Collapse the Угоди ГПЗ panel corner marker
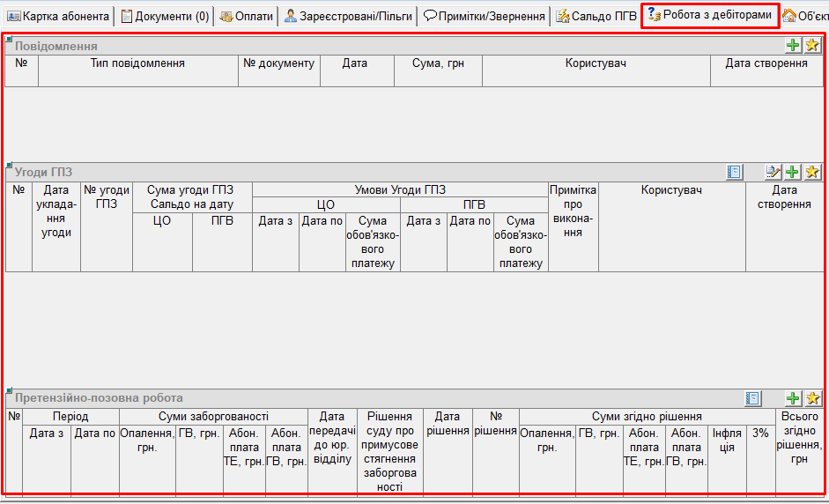The image size is (829, 504). [x=9, y=166]
